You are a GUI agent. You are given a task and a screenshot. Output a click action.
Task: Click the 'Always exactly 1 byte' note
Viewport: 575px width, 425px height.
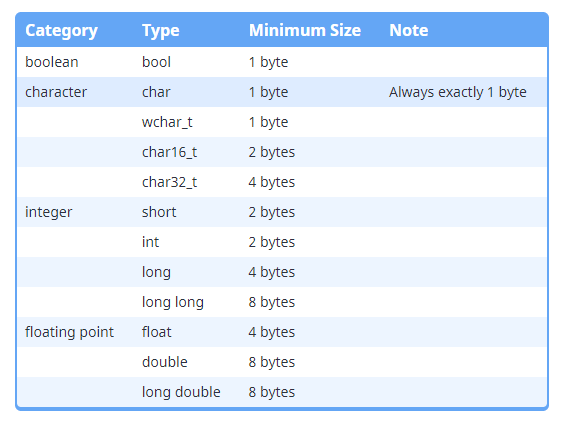(458, 92)
